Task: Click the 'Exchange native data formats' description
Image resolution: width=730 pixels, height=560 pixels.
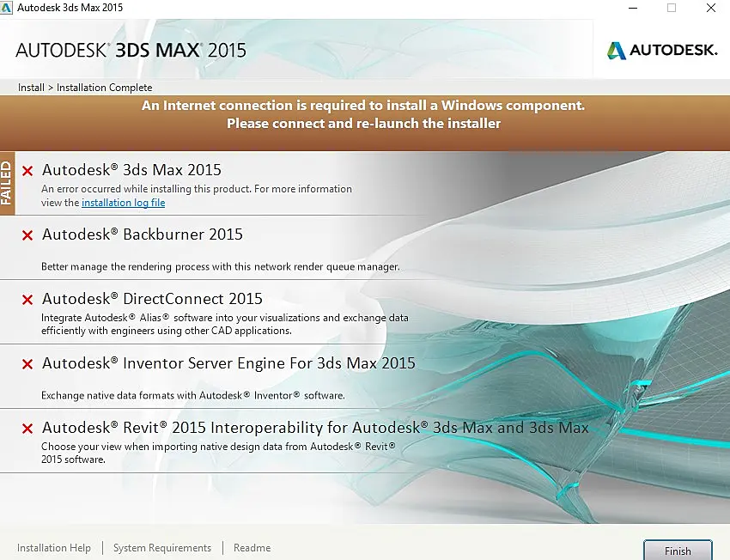Action: tap(193, 395)
